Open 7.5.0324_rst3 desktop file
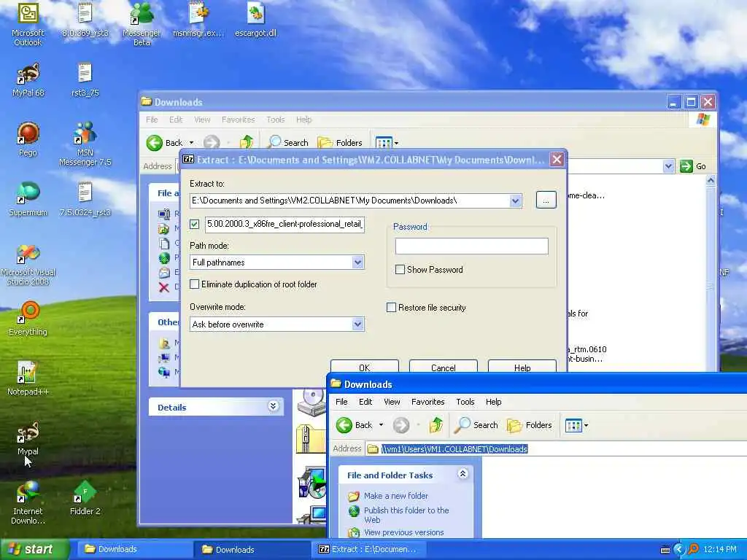 85,200
